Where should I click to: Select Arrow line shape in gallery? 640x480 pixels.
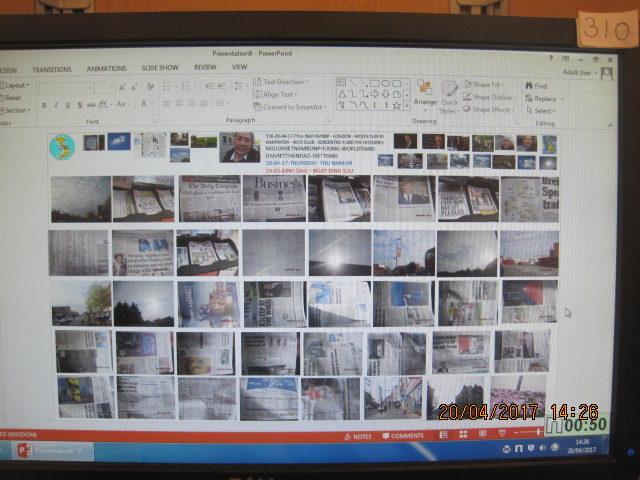[363, 83]
